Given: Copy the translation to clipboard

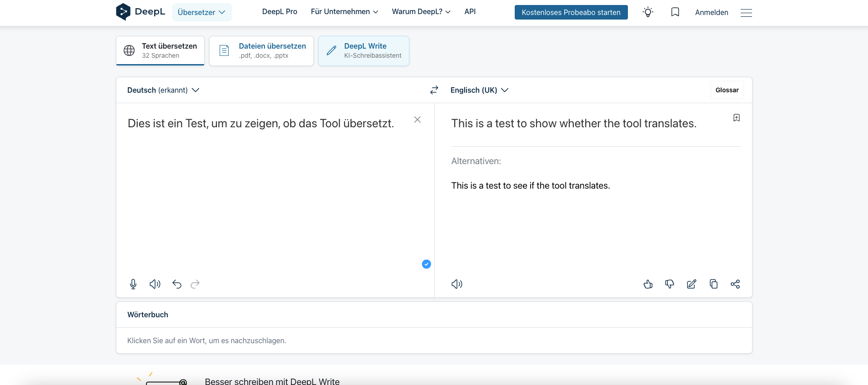Looking at the screenshot, I should click(x=713, y=284).
